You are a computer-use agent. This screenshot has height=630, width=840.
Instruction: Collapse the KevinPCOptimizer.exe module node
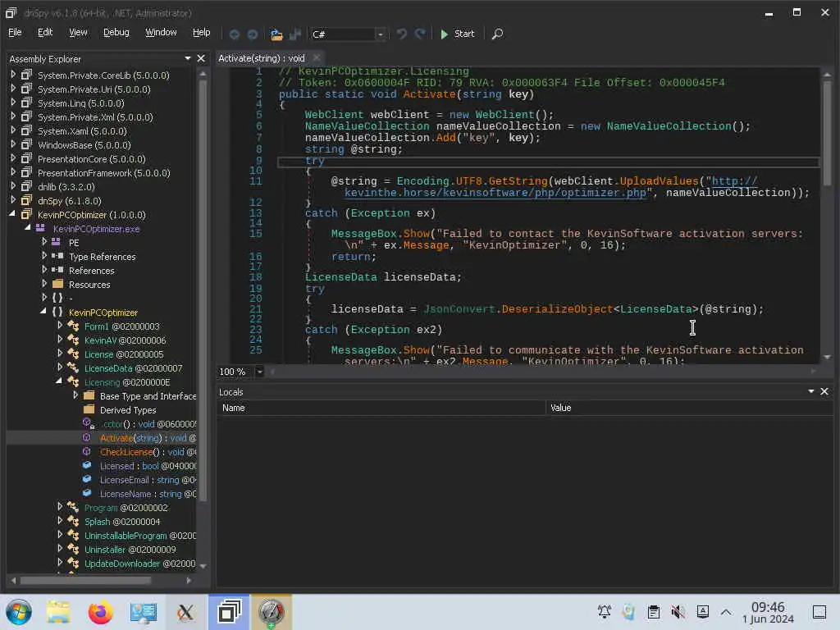tap(27, 228)
